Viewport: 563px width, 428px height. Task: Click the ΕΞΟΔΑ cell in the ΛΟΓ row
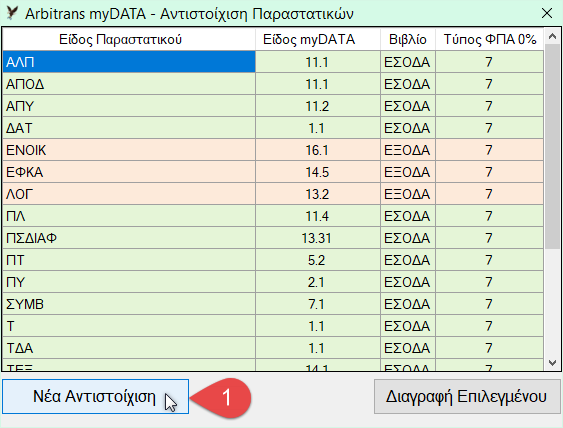pos(408,194)
